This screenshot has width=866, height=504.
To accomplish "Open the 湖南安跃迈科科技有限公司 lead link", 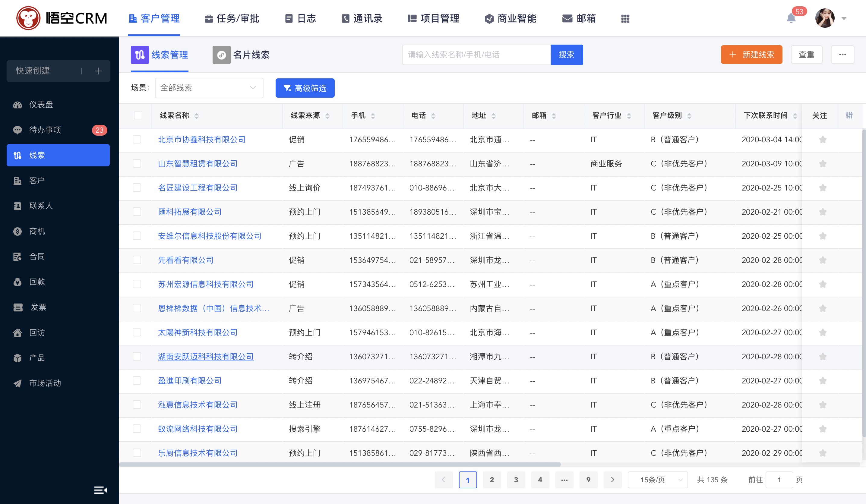I will point(206,357).
